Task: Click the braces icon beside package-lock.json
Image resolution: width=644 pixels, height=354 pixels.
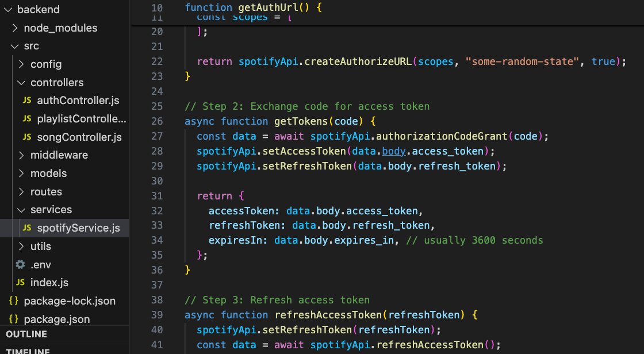Action: coord(14,301)
